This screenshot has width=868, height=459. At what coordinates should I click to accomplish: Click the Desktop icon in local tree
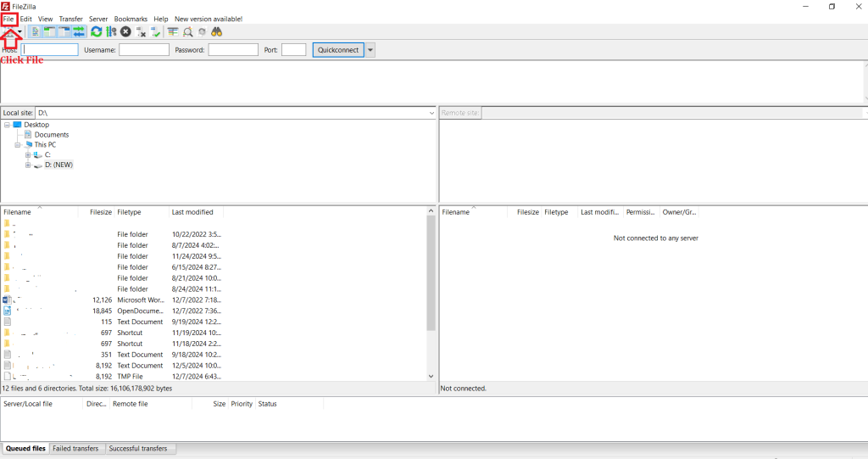tap(17, 125)
